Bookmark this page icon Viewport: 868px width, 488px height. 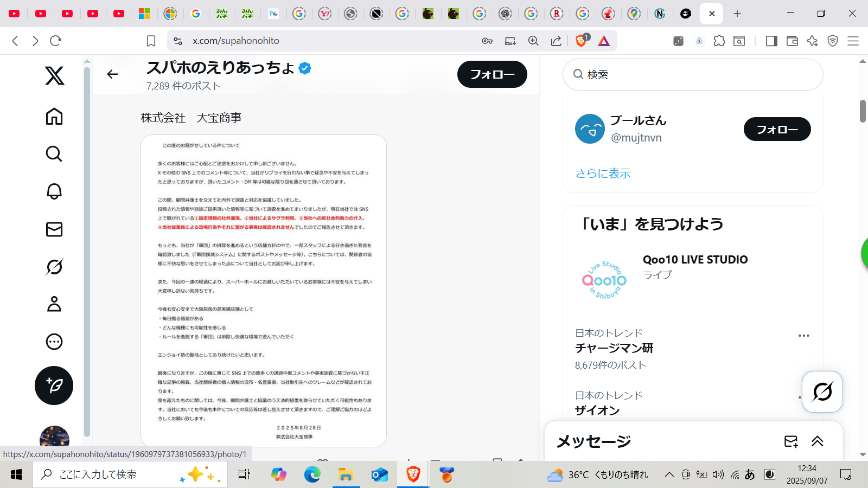pos(151,41)
